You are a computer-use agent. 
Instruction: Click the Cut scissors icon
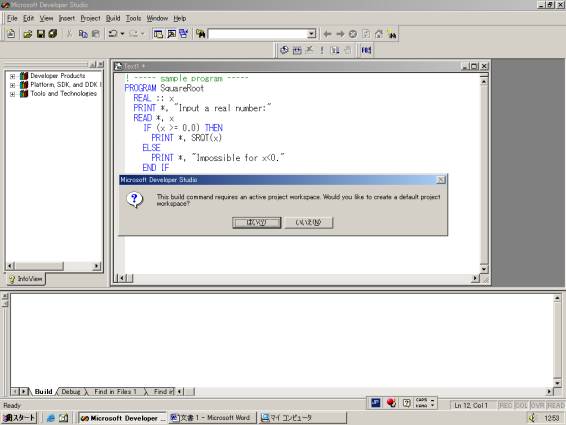[x=69, y=34]
